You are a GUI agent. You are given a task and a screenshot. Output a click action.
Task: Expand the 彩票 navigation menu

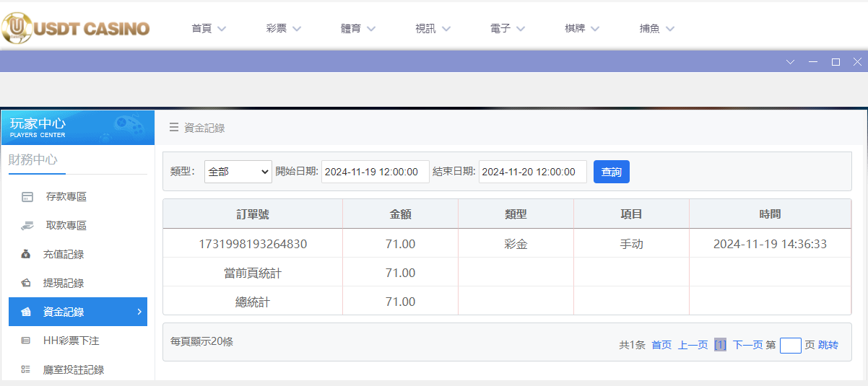point(283,29)
